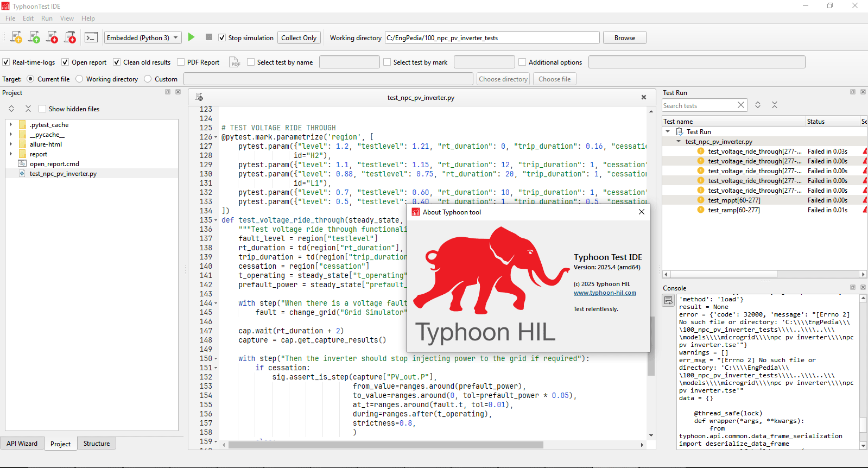Switch to the Structure tab
Screen dimensions: 868x468
[x=97, y=444]
